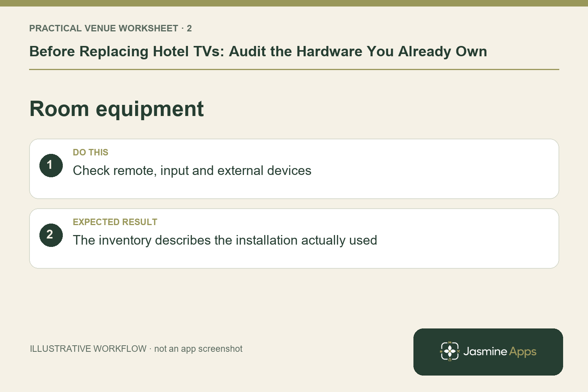The image size is (588, 392).
Task: Select the step 1 number badge
Action: (x=51, y=165)
